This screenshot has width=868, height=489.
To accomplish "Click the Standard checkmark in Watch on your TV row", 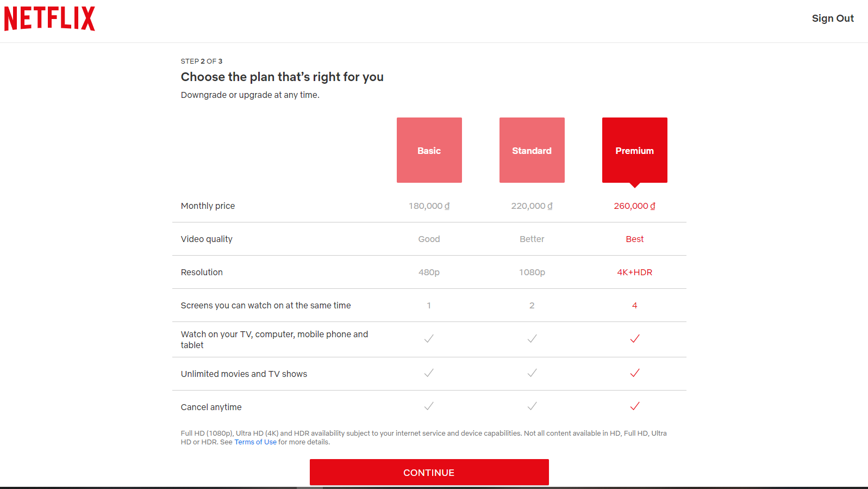I will tap(532, 339).
